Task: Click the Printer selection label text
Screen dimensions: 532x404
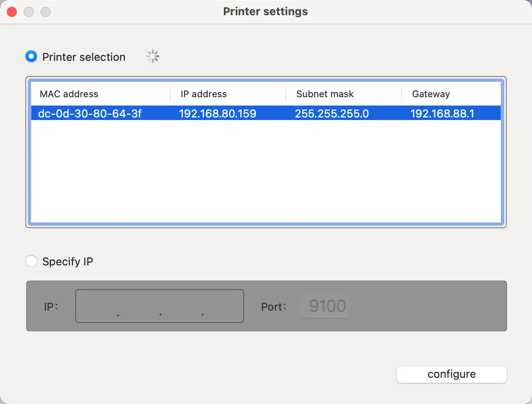Action: click(x=84, y=57)
